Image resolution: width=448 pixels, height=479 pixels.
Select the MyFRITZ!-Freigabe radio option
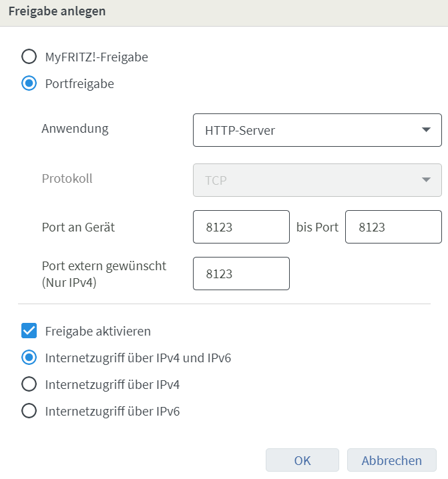point(29,57)
